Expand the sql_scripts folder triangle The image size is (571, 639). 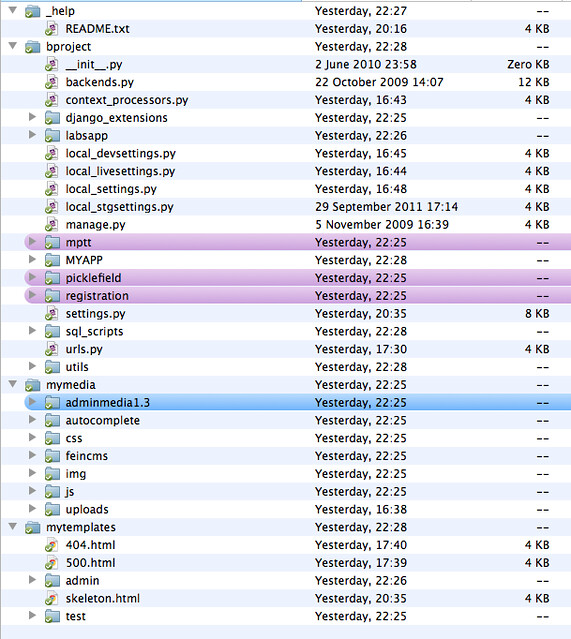coord(32,331)
